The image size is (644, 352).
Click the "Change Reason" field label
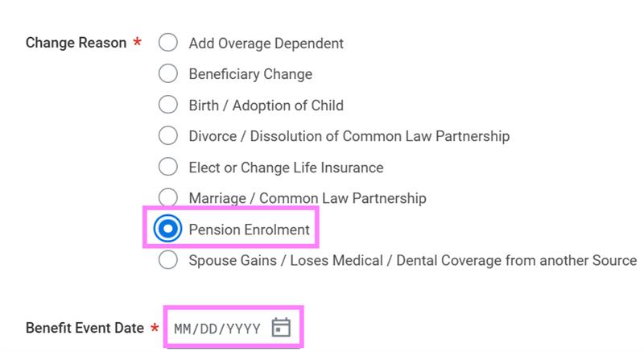(76, 43)
